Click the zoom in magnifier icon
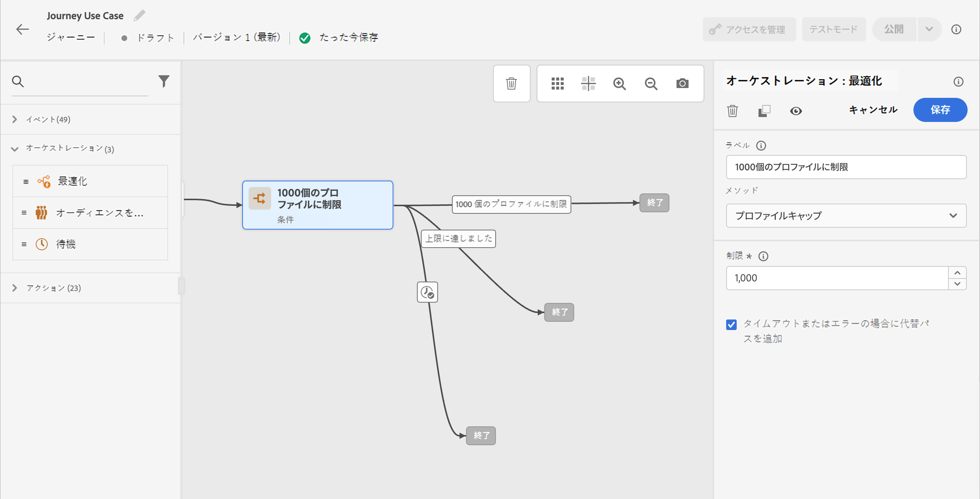The width and height of the screenshot is (980, 499). pos(619,84)
